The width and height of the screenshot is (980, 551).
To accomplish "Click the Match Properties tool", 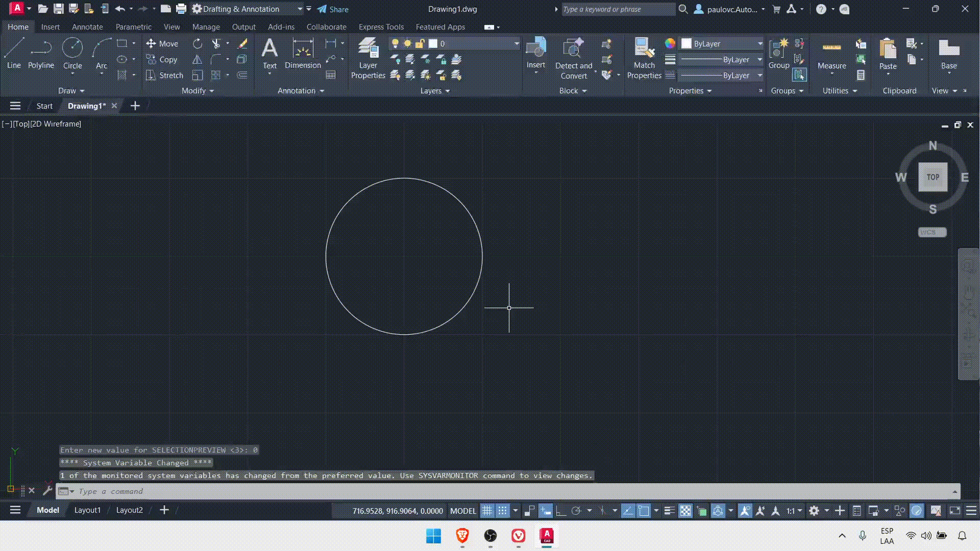I will click(644, 58).
